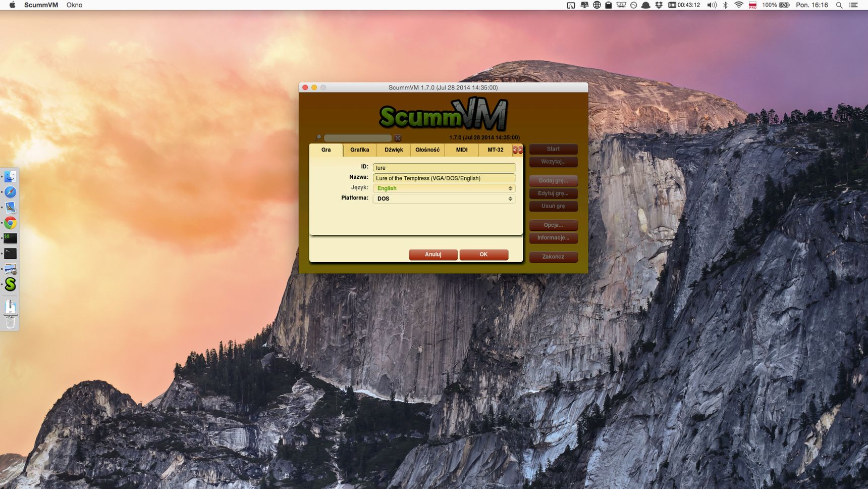Screen dimensions: 868x489
Task: Click the Informacje... button
Action: click(553, 238)
